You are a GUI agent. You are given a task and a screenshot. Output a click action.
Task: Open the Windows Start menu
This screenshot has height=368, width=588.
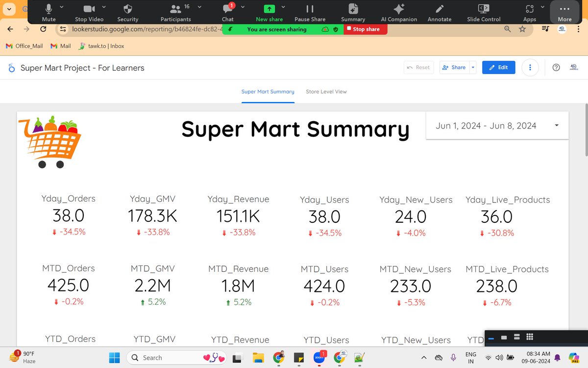(114, 357)
